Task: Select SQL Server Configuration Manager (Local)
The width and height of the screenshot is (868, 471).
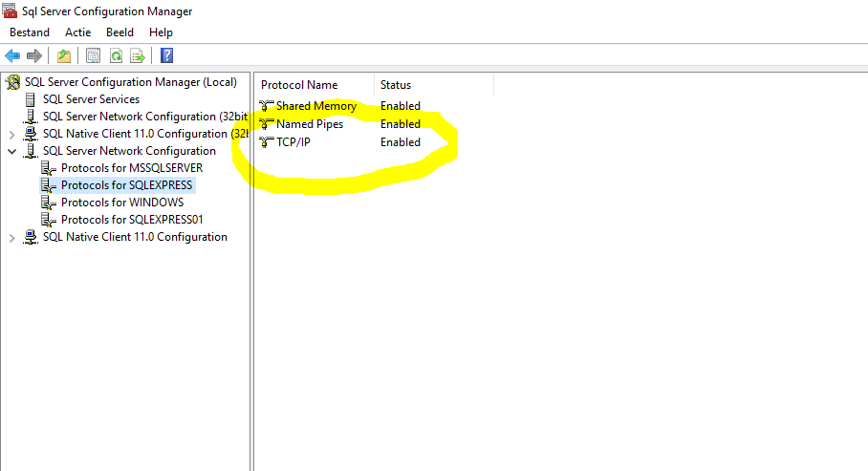Action: 131,82
